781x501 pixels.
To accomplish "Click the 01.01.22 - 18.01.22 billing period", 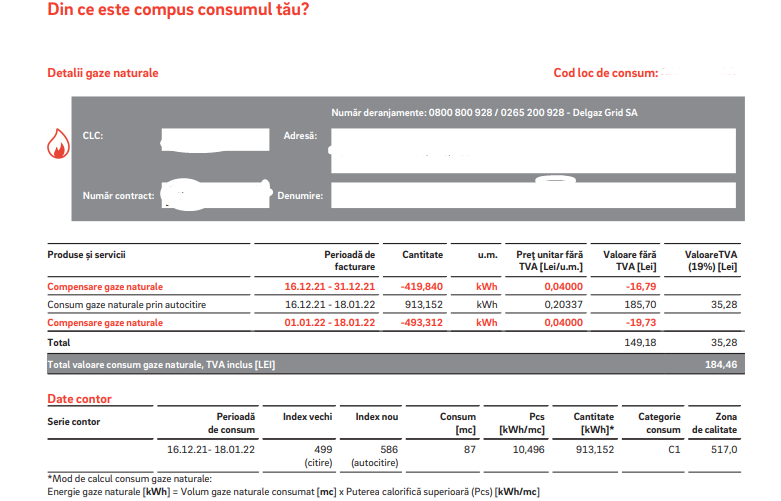I will (330, 323).
